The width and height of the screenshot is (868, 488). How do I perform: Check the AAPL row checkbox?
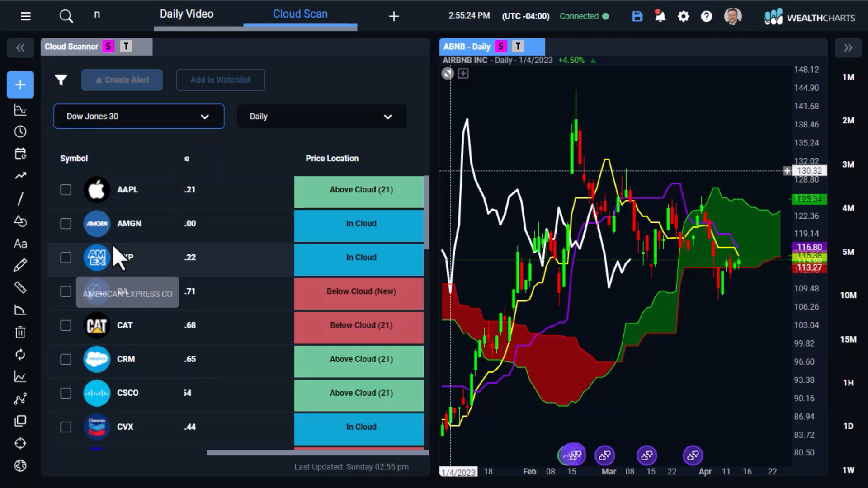[66, 190]
